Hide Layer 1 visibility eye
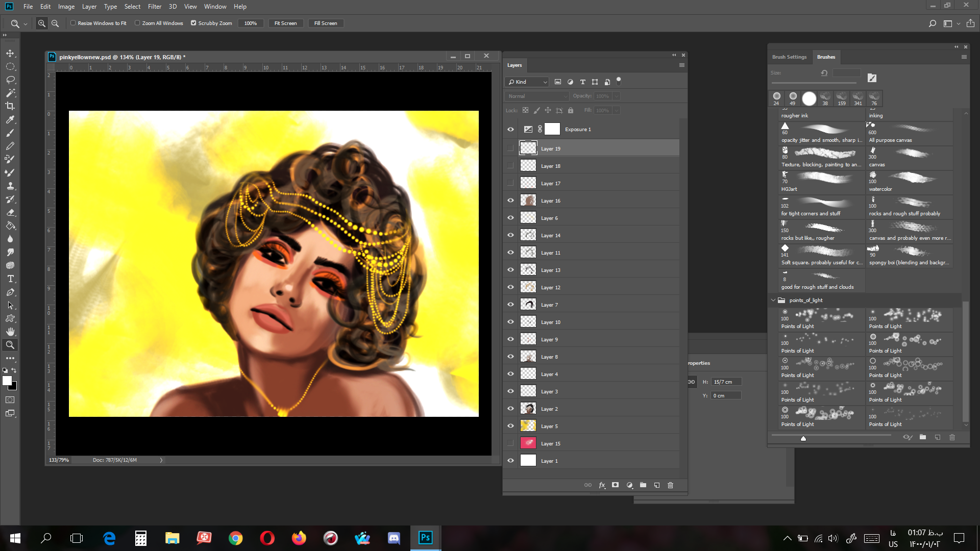 [x=510, y=461]
